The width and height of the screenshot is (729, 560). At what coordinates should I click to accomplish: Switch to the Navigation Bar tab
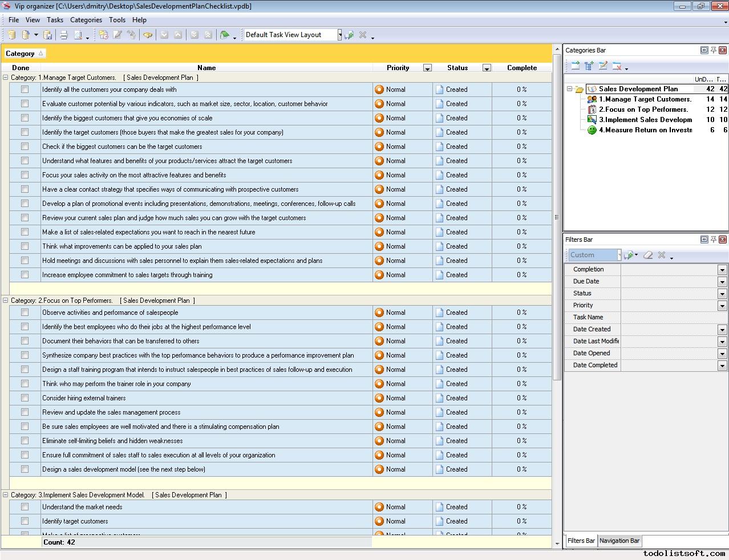point(619,541)
